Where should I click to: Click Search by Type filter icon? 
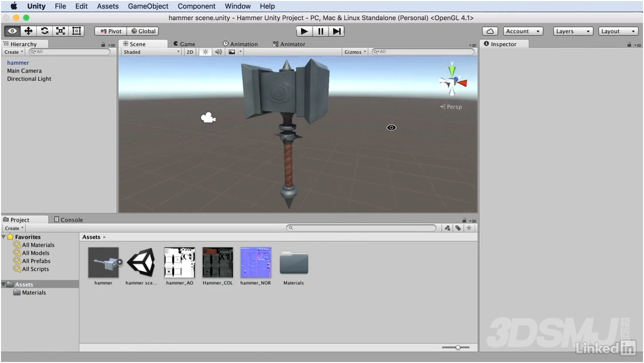pos(447,228)
